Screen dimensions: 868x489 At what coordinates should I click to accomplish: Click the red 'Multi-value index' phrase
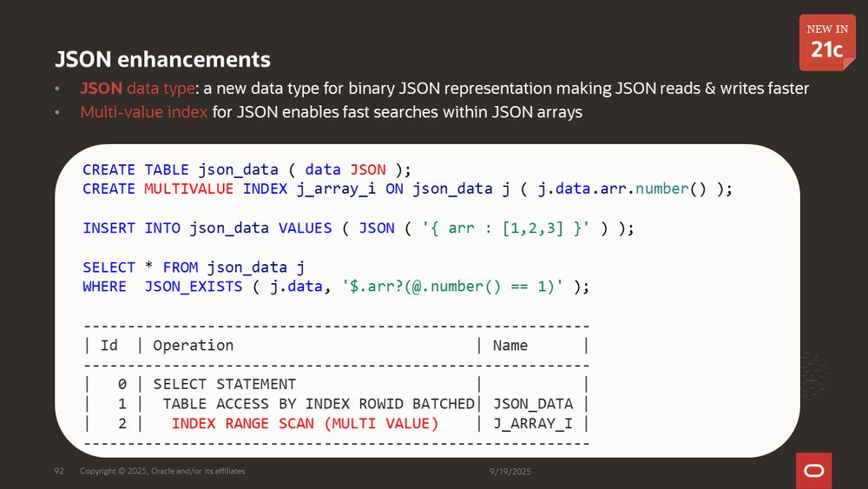pos(144,112)
